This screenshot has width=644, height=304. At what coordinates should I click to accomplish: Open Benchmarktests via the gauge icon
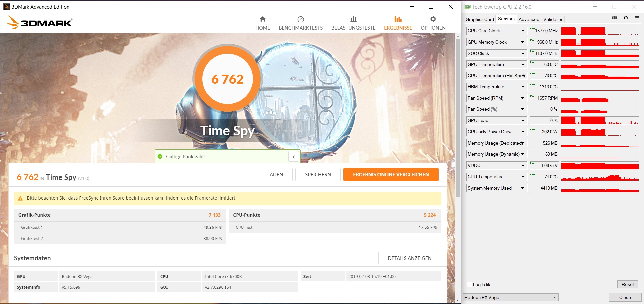click(301, 19)
